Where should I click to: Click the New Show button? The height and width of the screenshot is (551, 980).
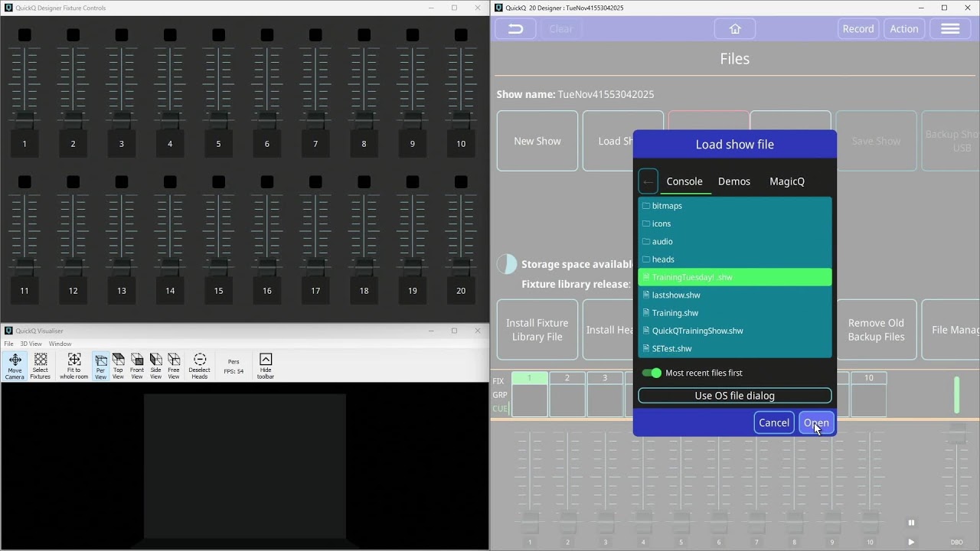537,141
